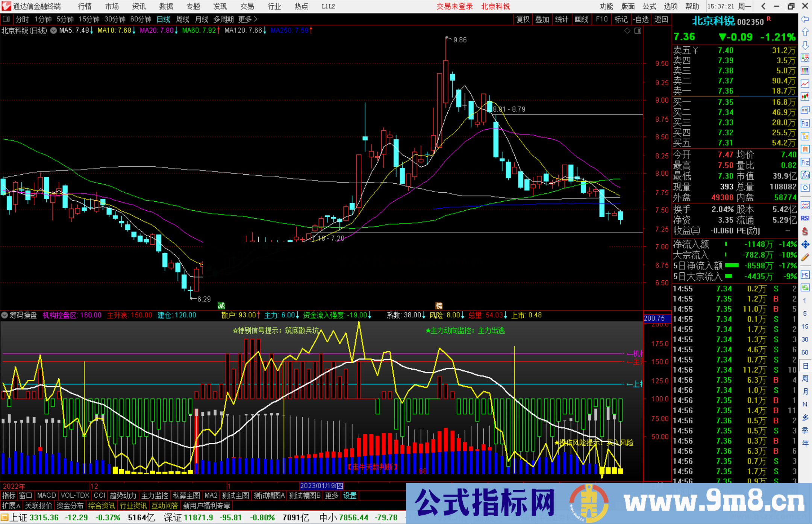812x524 pixels.
Task: Click the 设置 link in indicator bar
Action: click(350, 495)
